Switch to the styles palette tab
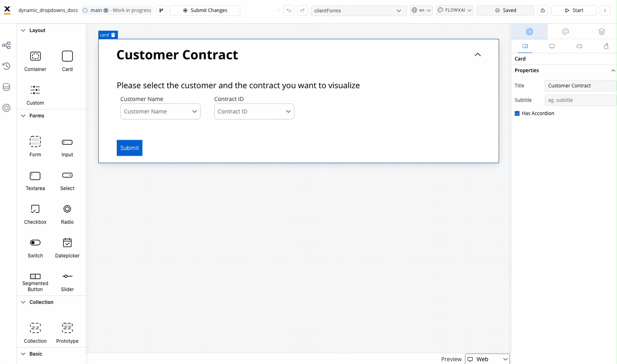The height and width of the screenshot is (364, 617). [x=566, y=32]
